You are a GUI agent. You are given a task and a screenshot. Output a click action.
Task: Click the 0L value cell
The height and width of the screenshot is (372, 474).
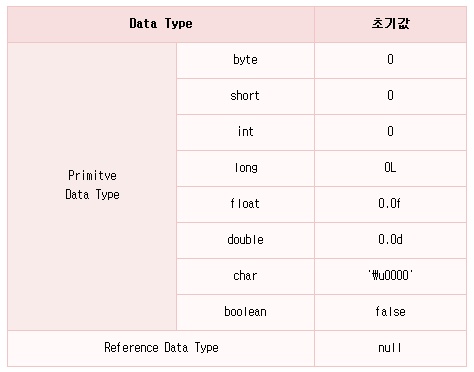tap(390, 168)
